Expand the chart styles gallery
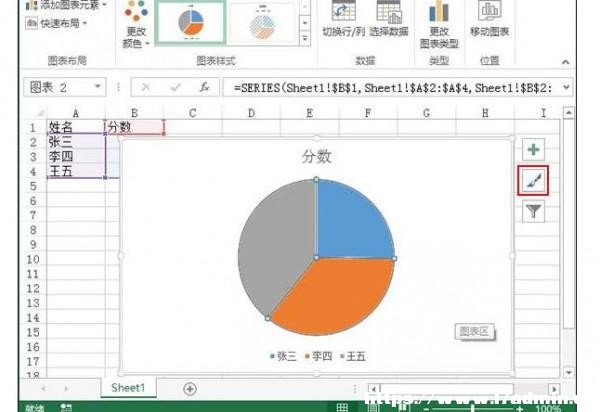This screenshot has width=600, height=412. pyautogui.click(x=305, y=39)
